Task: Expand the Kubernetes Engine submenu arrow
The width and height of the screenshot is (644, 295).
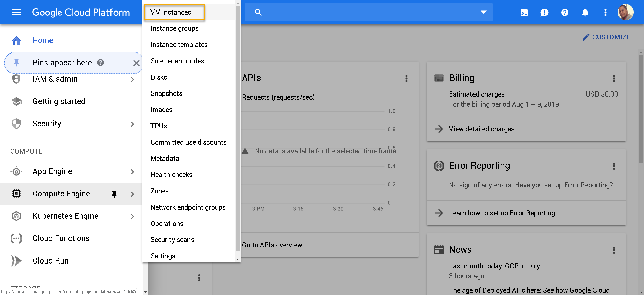Action: (x=132, y=216)
